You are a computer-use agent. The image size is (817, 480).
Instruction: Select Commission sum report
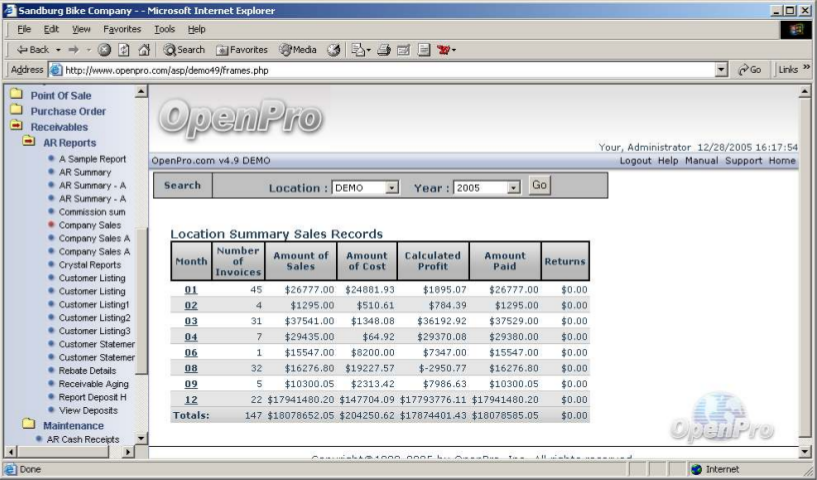pyautogui.click(x=92, y=212)
